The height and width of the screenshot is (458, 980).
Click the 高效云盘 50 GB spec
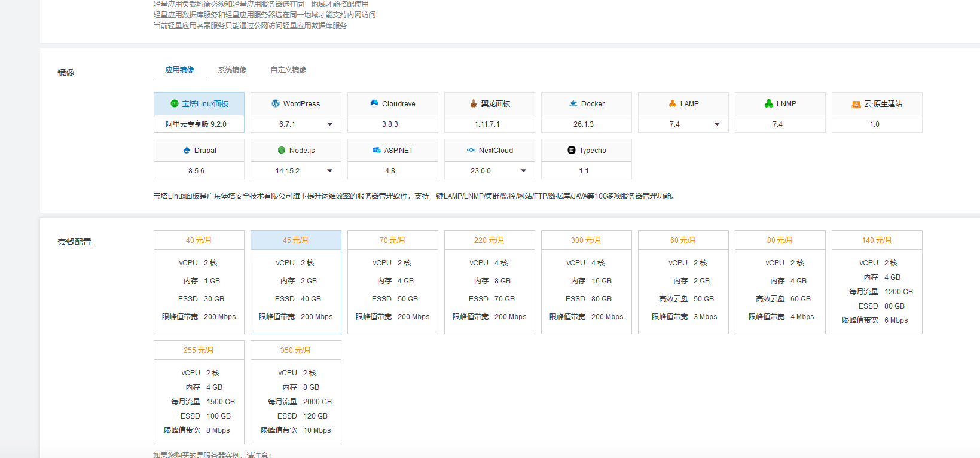[x=686, y=299]
